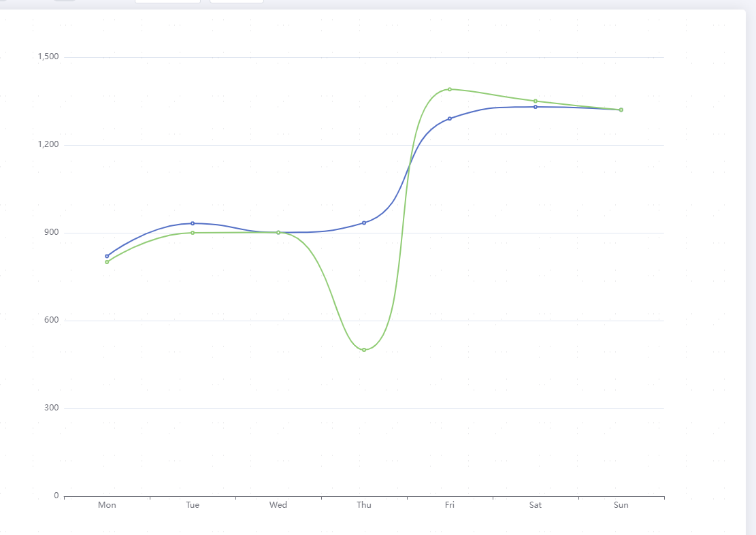Click the green line's Monday data point
This screenshot has width=756, height=535.
[x=107, y=262]
